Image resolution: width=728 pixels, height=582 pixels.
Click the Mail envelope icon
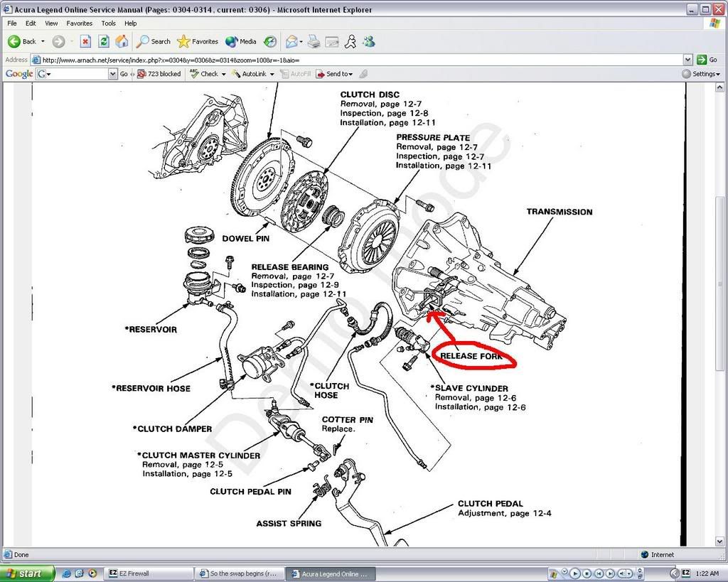tap(291, 42)
